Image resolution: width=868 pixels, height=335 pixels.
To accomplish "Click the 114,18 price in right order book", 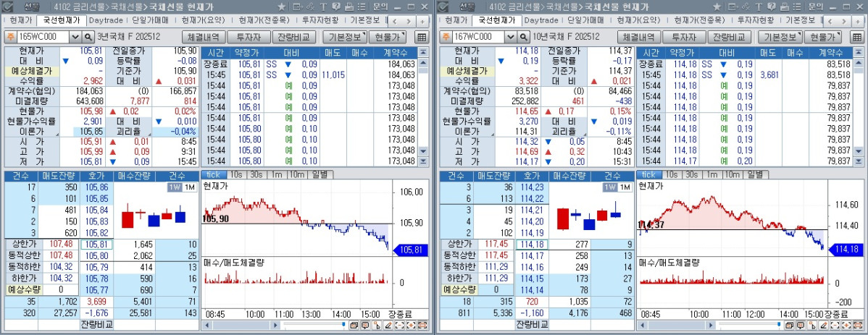I will (x=532, y=245).
